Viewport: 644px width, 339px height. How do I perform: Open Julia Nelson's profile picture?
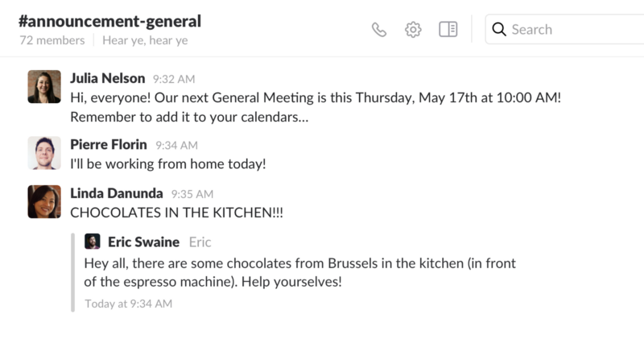pyautogui.click(x=44, y=87)
